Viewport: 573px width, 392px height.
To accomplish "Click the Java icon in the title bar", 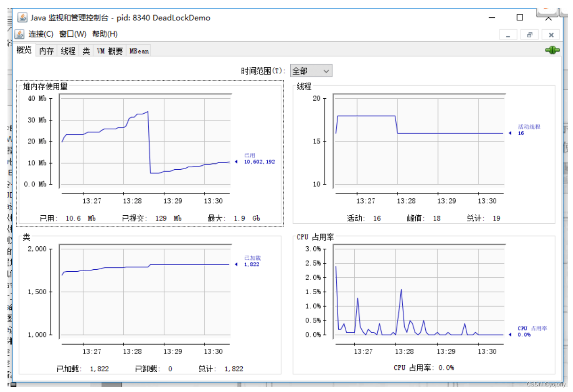I will [x=22, y=18].
